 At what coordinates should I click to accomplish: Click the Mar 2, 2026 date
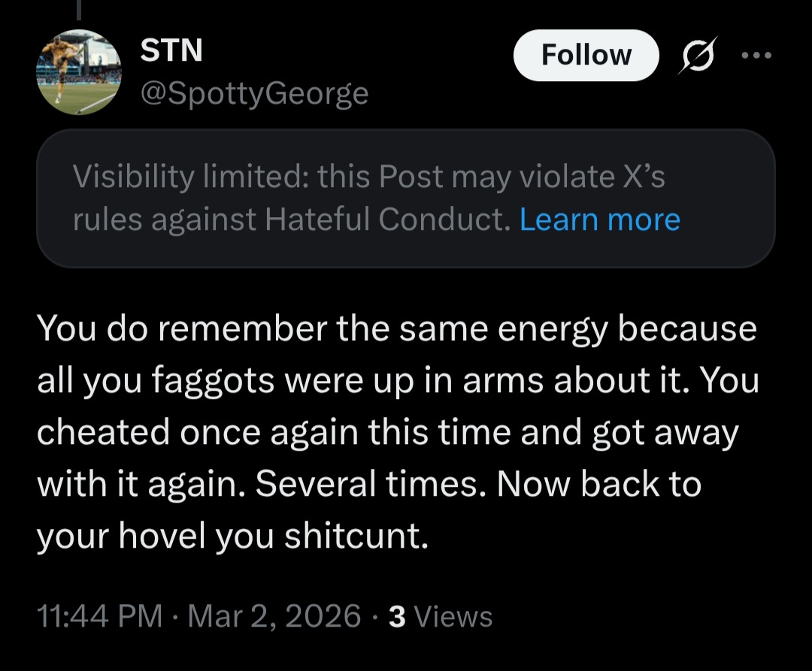click(x=274, y=616)
